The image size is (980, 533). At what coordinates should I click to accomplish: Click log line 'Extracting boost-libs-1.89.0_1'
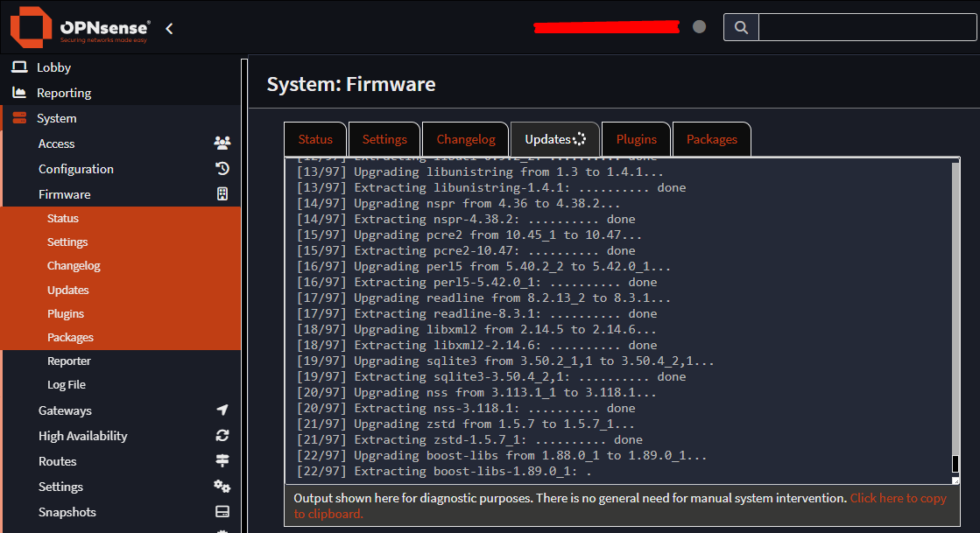(x=444, y=471)
